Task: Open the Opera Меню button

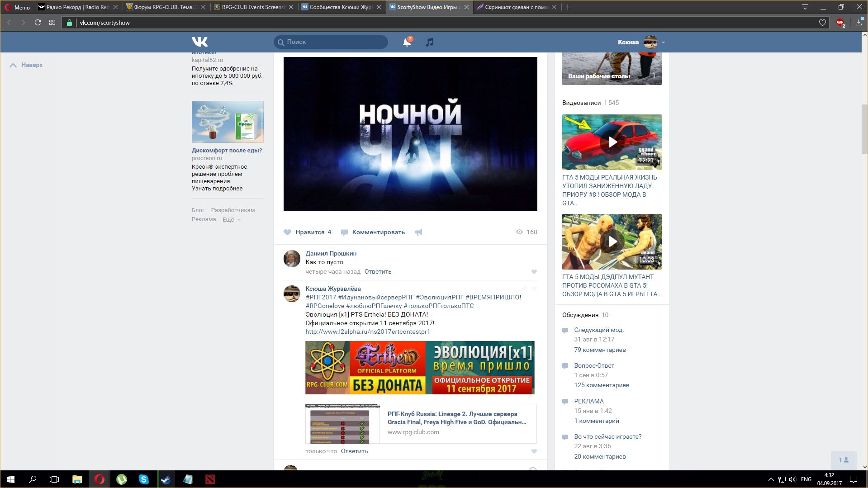Action: pos(17,7)
